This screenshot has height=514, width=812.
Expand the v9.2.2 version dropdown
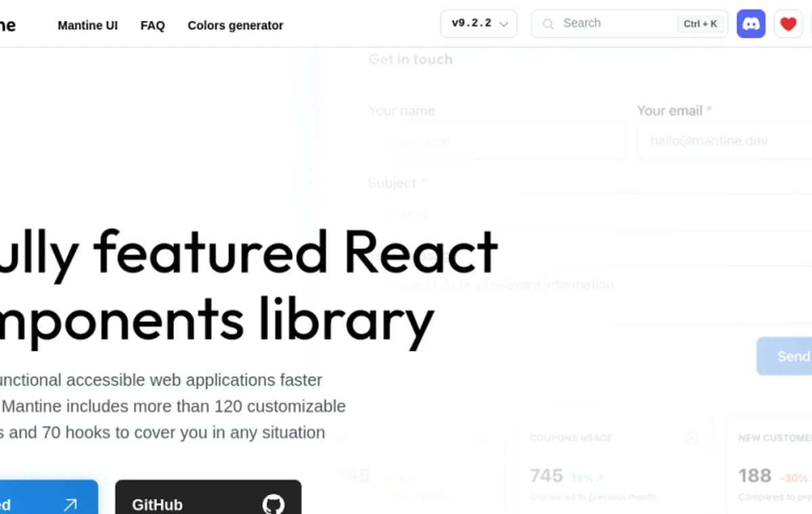(479, 24)
